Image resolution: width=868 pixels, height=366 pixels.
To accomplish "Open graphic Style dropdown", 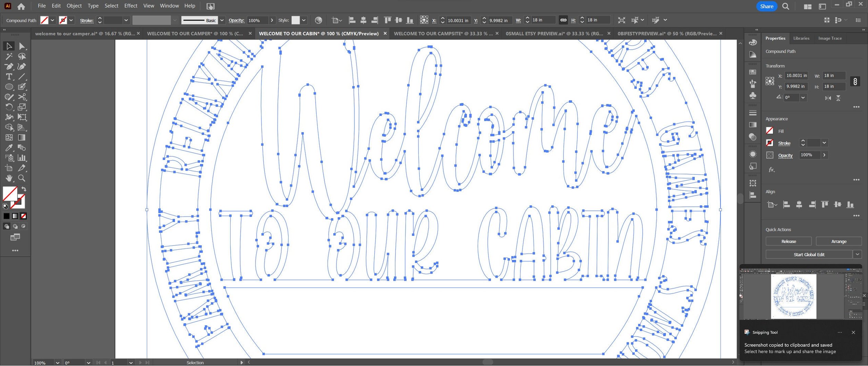I will coord(304,20).
